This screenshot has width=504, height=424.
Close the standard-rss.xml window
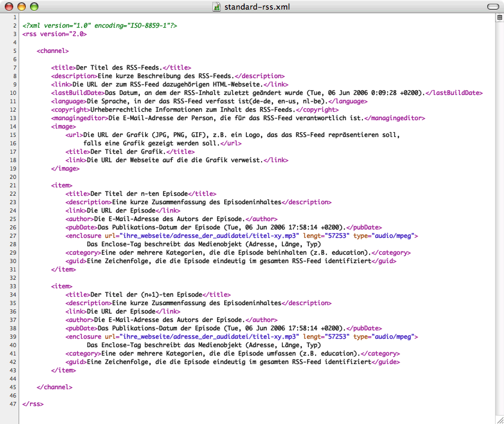coord(8,7)
